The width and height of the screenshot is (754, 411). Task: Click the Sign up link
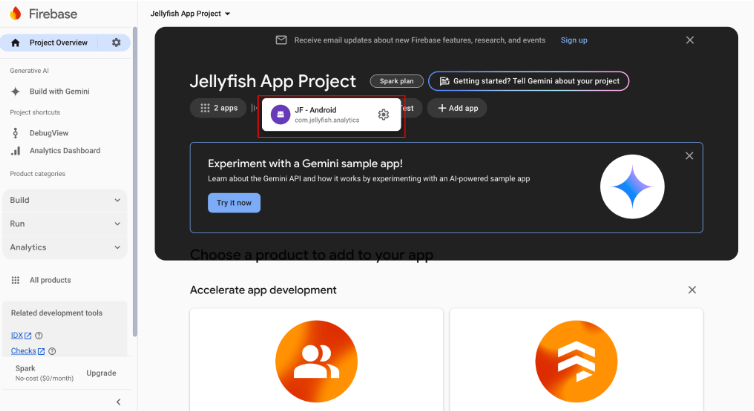574,40
